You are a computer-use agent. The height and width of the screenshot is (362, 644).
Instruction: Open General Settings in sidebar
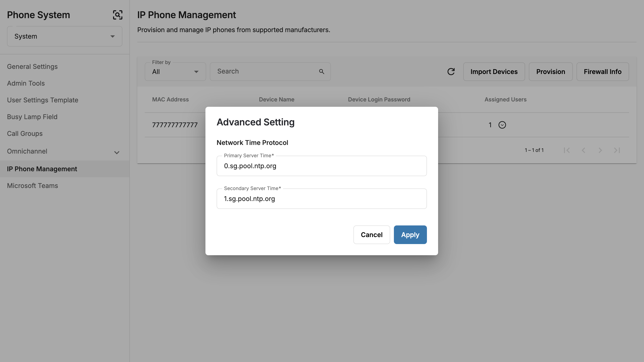32,67
